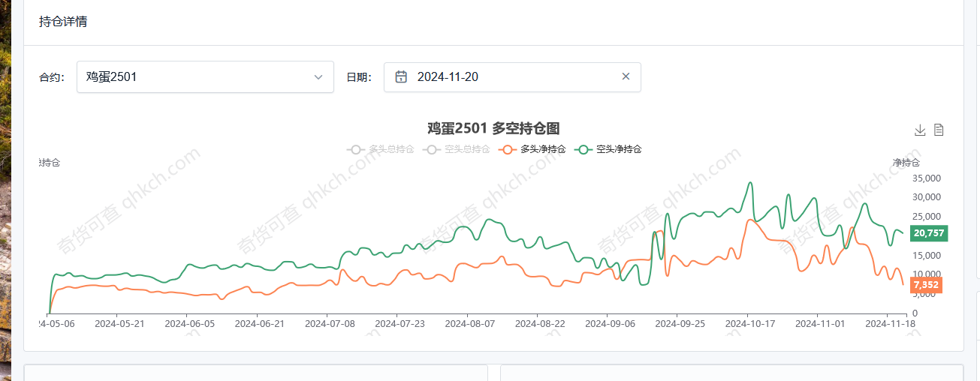Viewport: 980px width, 381px height.
Task: Hide the 多头净持仓 orange series
Action: (x=533, y=149)
